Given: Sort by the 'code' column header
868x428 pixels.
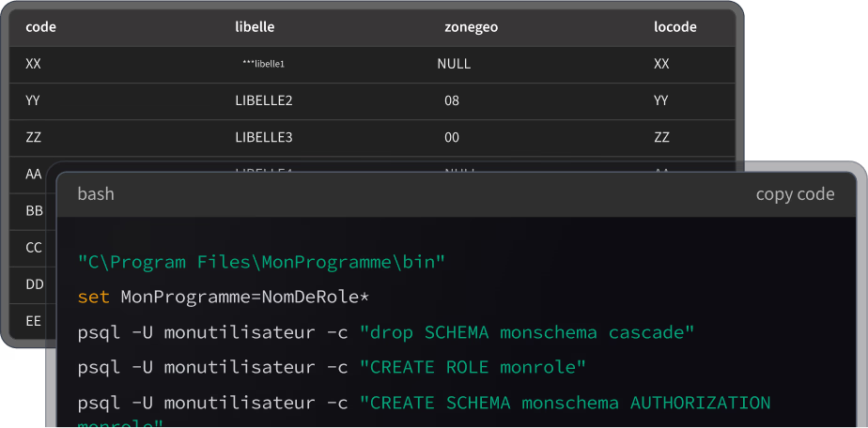Looking at the screenshot, I should click(41, 27).
